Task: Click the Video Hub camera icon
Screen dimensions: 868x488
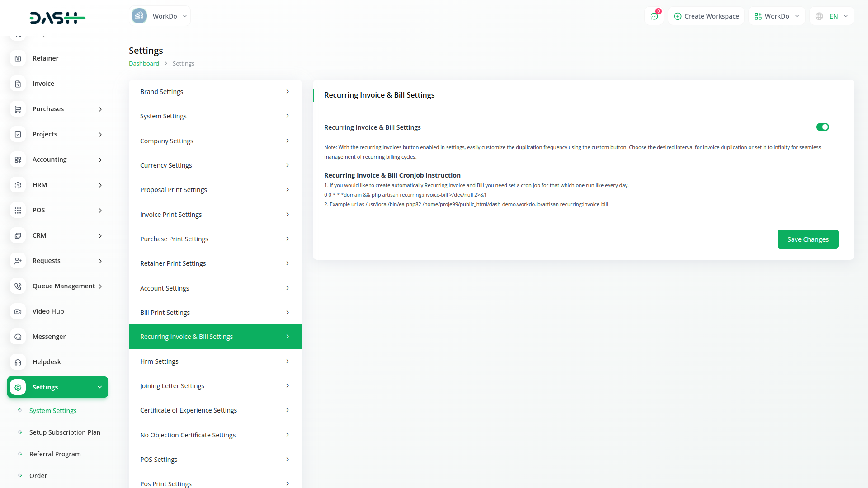Action: 18,311
